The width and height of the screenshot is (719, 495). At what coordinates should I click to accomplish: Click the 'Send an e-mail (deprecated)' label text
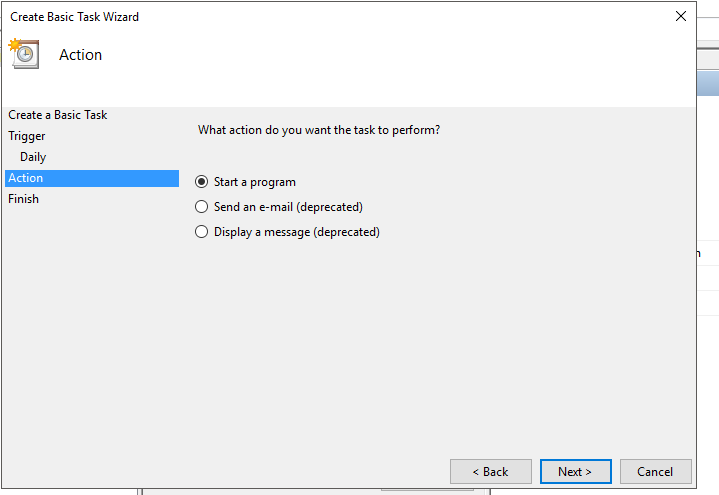(288, 207)
